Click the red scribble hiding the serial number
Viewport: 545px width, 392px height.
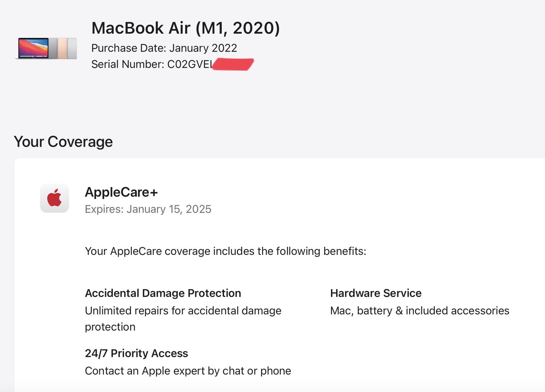(x=233, y=64)
